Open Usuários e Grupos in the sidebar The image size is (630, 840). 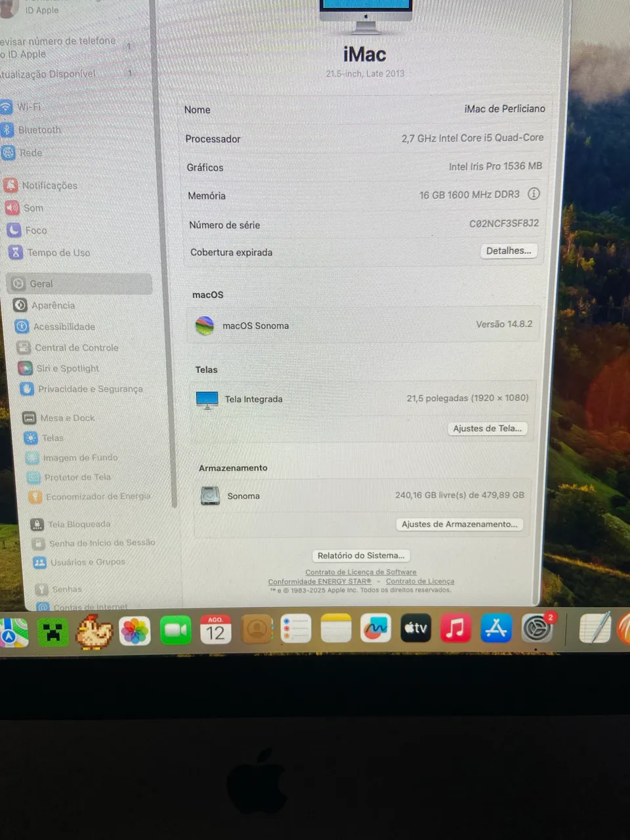pos(79,562)
